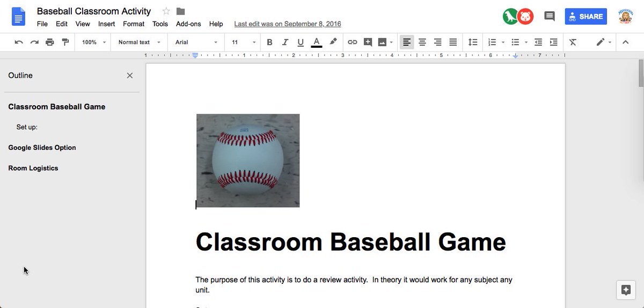This screenshot has width=644, height=308.
Task: Select the baseball image in document
Action: click(248, 160)
